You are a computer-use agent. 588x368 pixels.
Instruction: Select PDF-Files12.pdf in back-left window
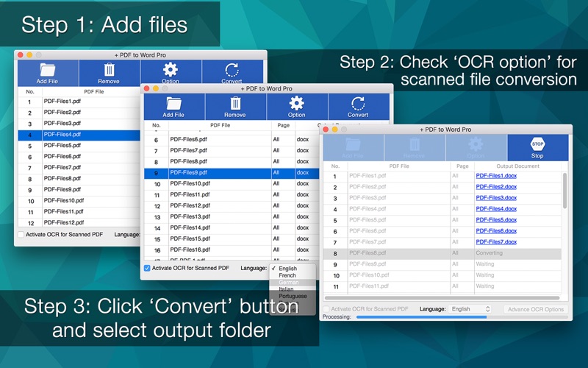click(x=64, y=223)
